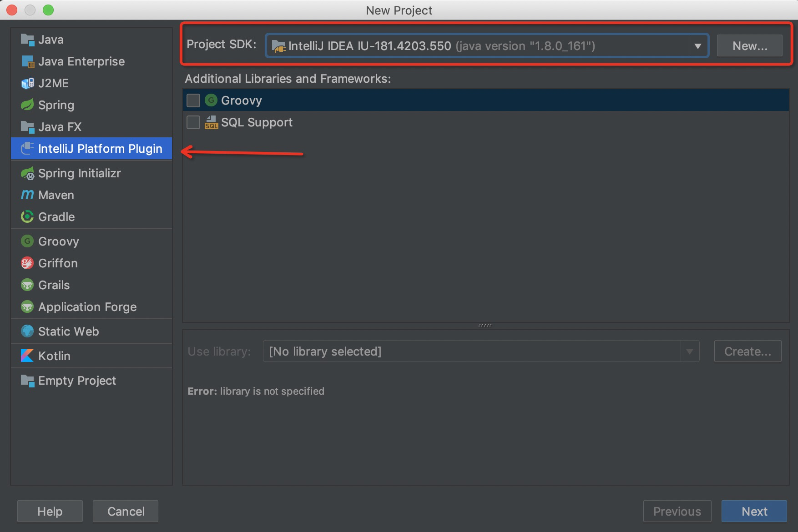The width and height of the screenshot is (798, 532).
Task: Click the 'Project SDK:' label
Action: pos(222,45)
